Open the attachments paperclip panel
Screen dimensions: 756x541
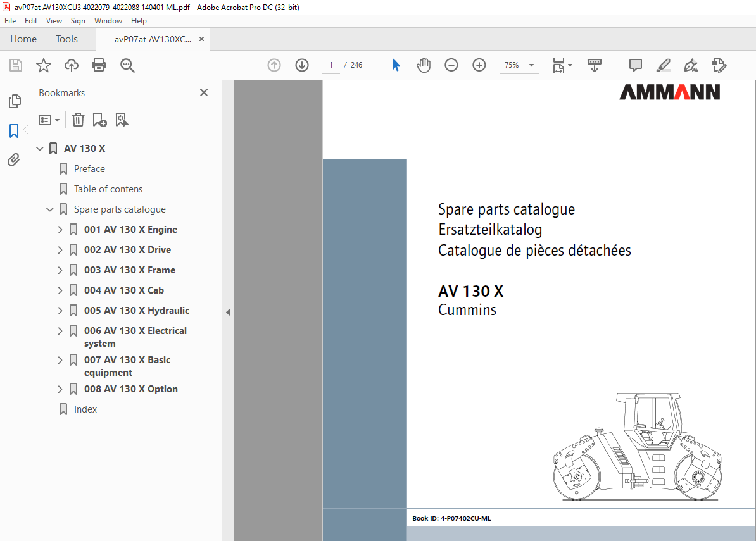coord(14,159)
